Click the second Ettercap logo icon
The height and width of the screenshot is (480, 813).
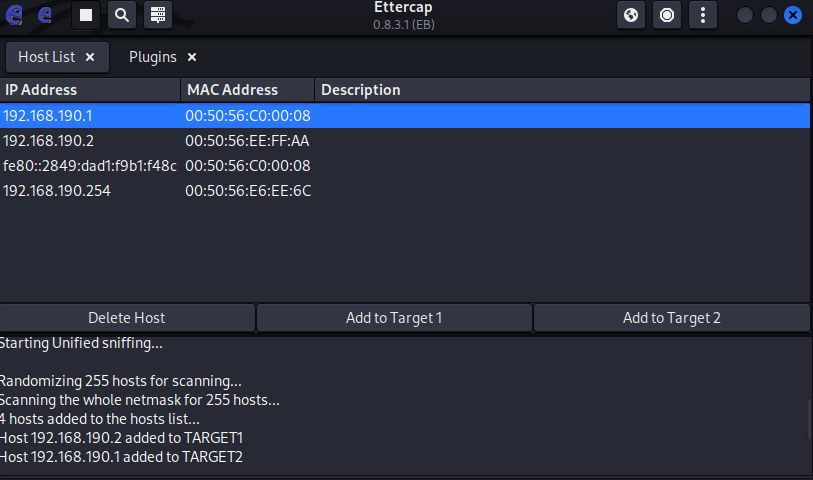coord(45,15)
